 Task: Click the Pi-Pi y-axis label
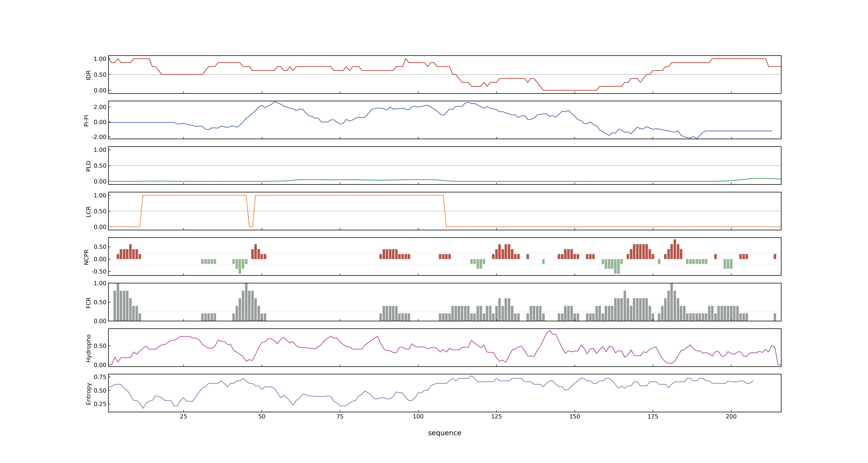pyautogui.click(x=86, y=120)
